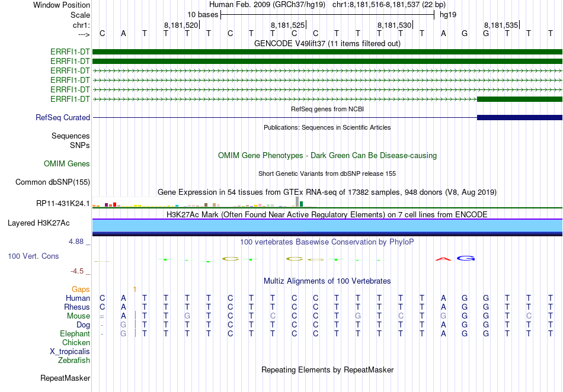
Task: Click the X_tropicalis species label
Action: (x=70, y=352)
